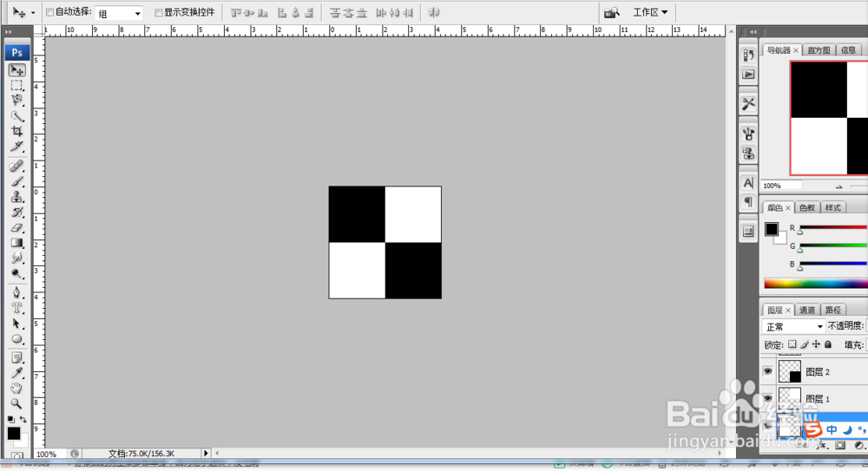Screen dimensions: 868x471
Task: Pick a color from the spectrum ramp
Action: [816, 284]
